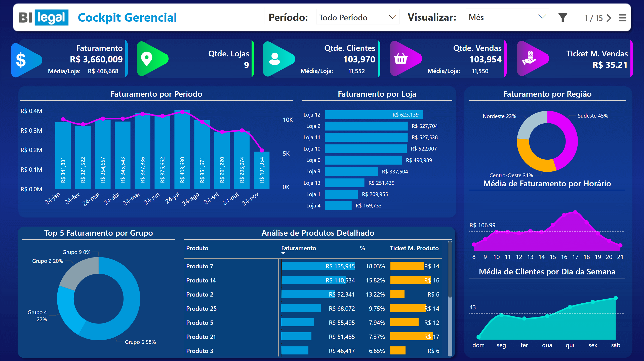This screenshot has height=361, width=644.
Task: Open the Período dropdown
Action: [357, 17]
